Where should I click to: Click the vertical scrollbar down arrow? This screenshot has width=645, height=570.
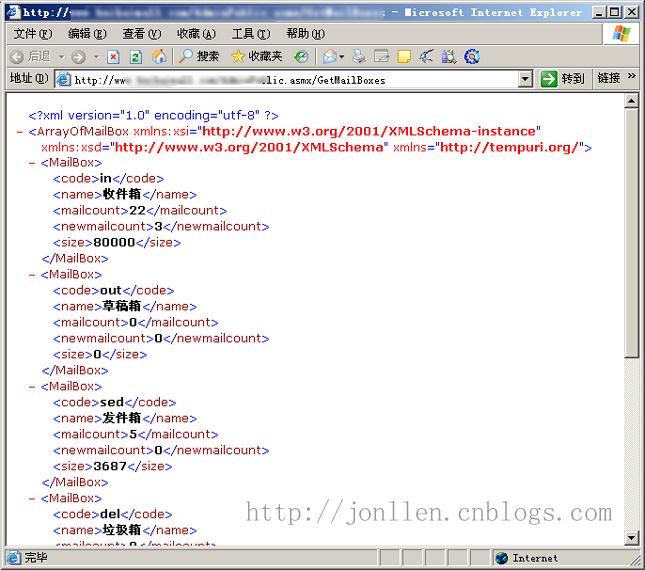pyautogui.click(x=631, y=538)
